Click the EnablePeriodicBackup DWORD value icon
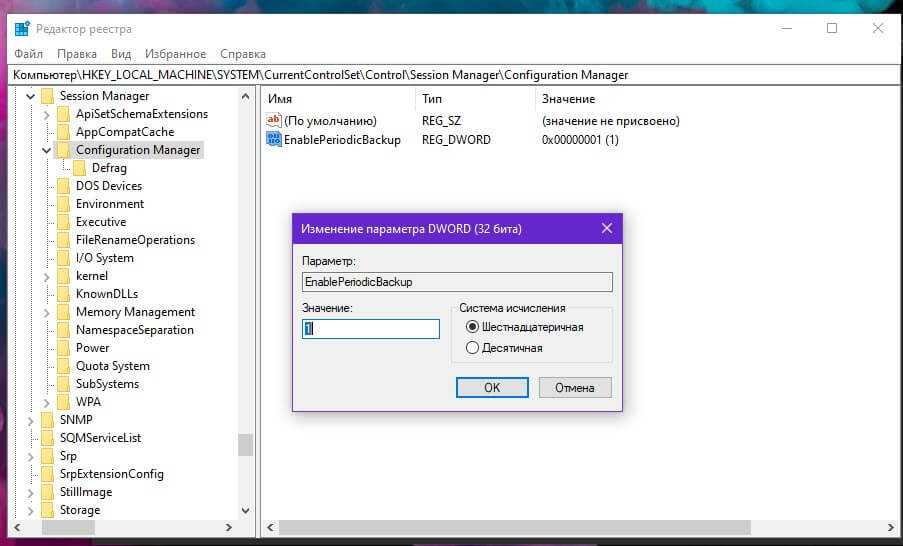Viewport: 903px width, 546px height. pos(274,140)
